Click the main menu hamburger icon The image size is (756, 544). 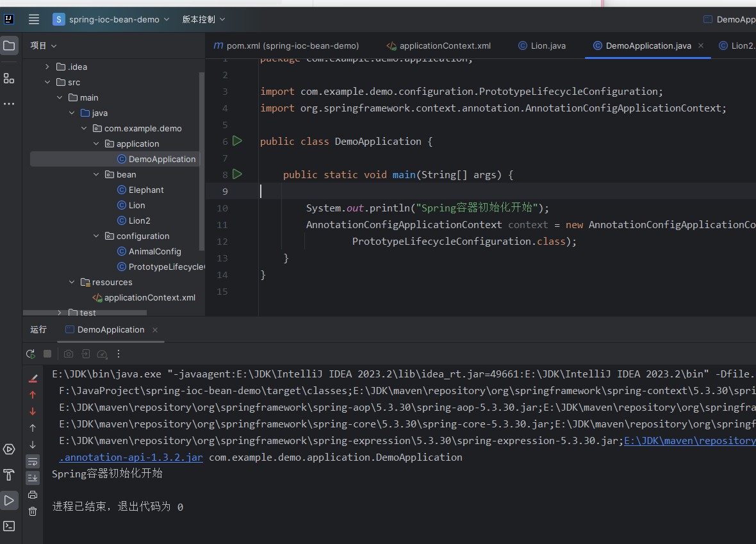[x=34, y=19]
